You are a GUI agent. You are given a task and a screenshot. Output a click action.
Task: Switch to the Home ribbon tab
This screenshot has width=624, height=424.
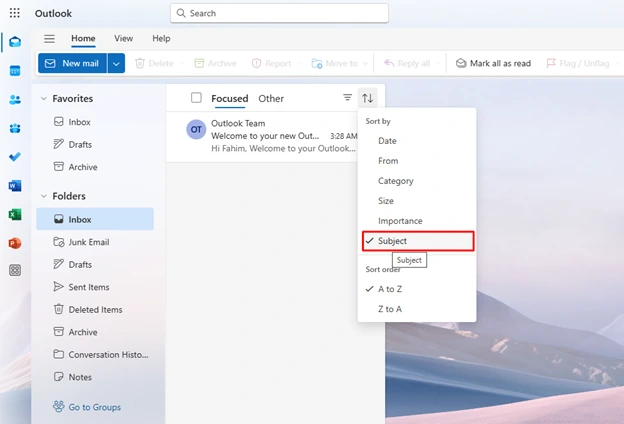click(x=83, y=39)
